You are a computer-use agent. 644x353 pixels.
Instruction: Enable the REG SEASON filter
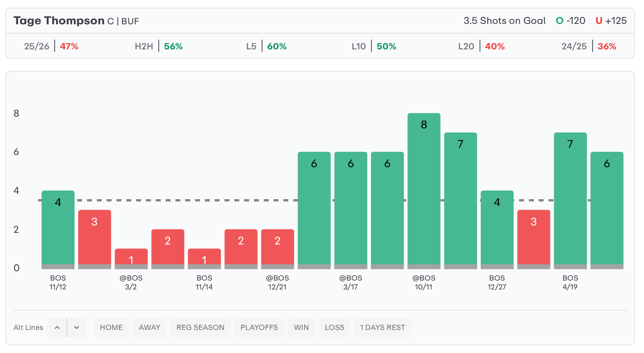point(200,327)
